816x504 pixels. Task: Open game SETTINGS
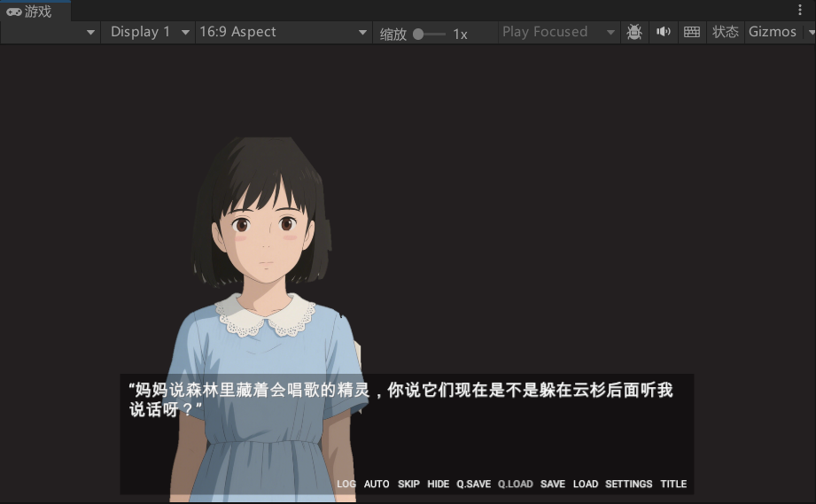click(x=629, y=484)
